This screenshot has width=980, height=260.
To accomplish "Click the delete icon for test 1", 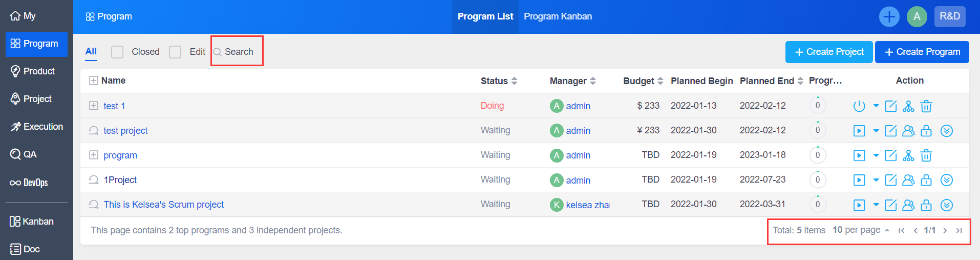I will pos(926,106).
